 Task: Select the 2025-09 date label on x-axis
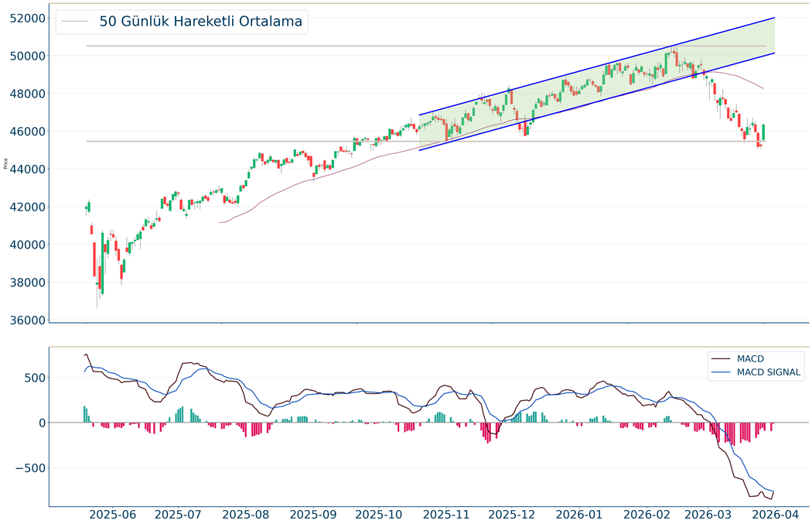314,514
